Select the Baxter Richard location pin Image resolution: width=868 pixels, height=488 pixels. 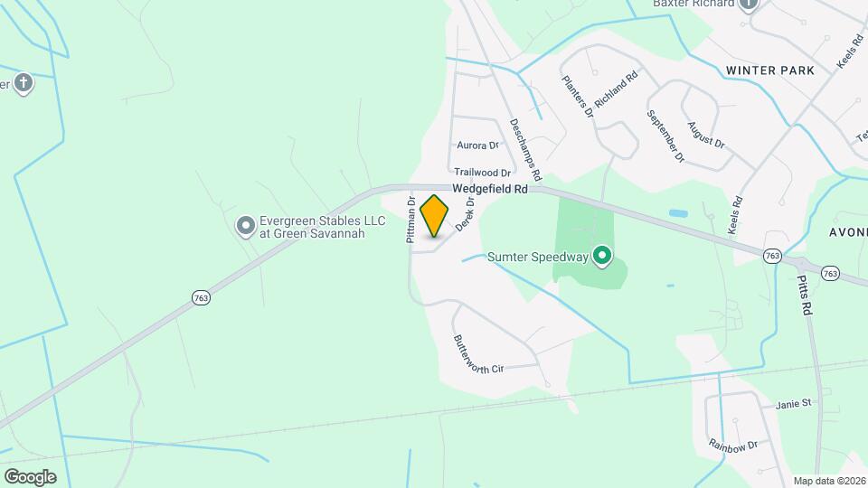pyautogui.click(x=749, y=5)
